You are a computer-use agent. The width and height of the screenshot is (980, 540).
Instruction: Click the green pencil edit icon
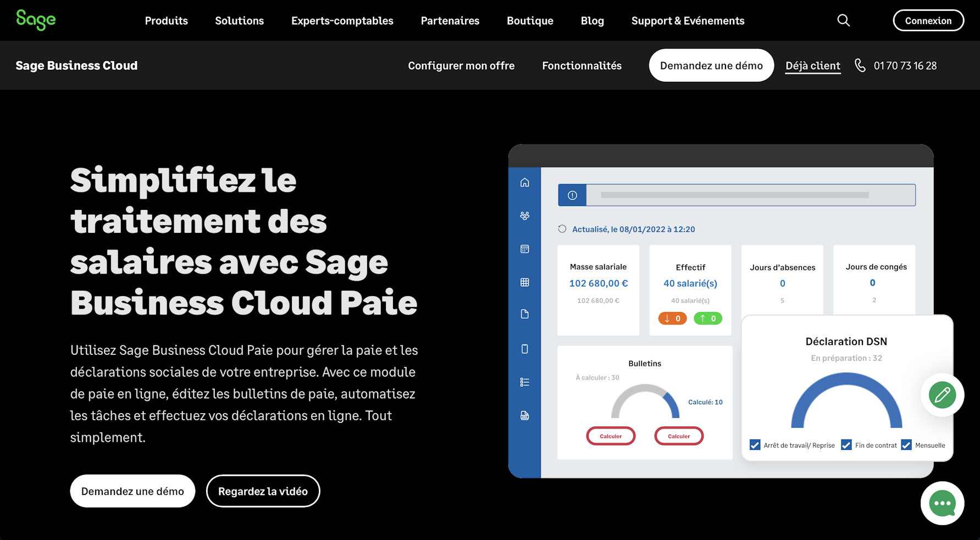(x=942, y=395)
